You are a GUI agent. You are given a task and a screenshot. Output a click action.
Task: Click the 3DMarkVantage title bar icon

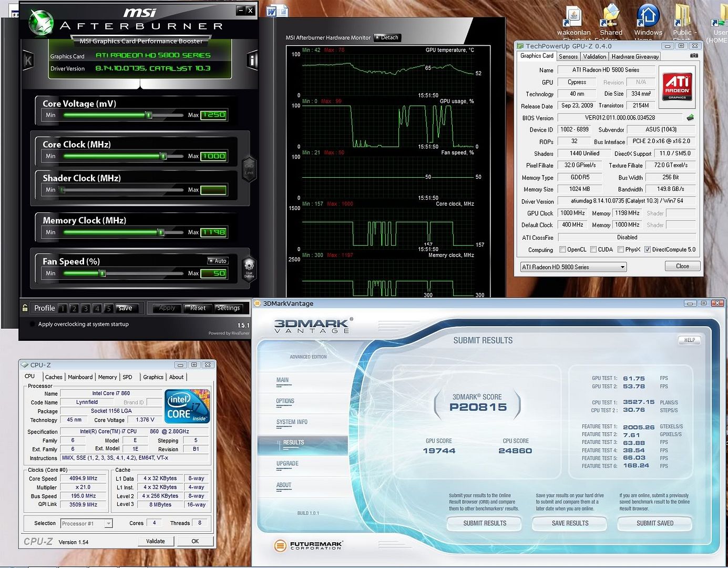tap(257, 303)
